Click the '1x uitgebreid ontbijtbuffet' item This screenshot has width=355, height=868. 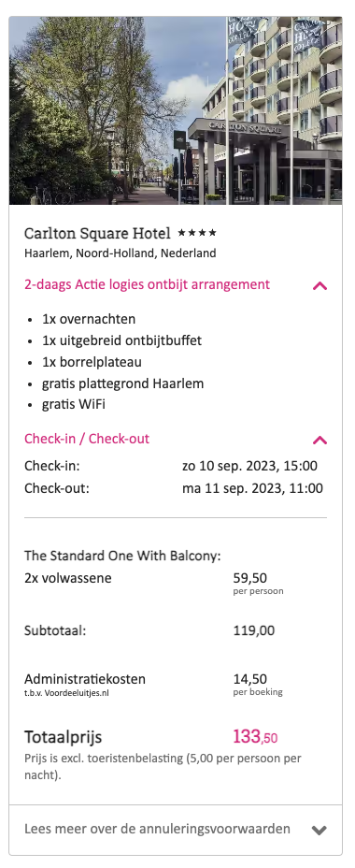[121, 340]
